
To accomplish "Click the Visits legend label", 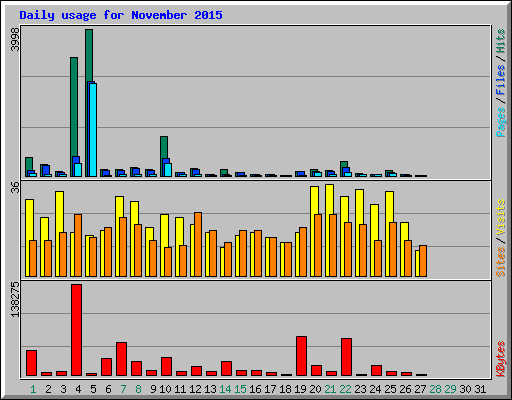I will pos(500,217).
